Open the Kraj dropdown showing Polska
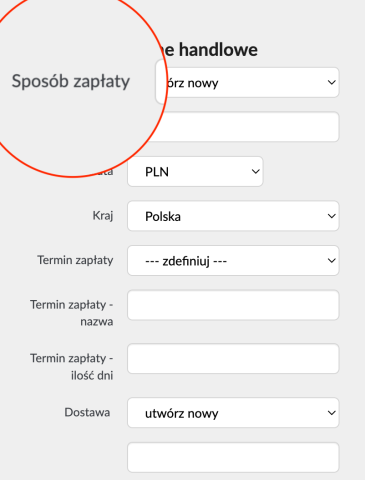This screenshot has height=480, width=365. point(233,216)
